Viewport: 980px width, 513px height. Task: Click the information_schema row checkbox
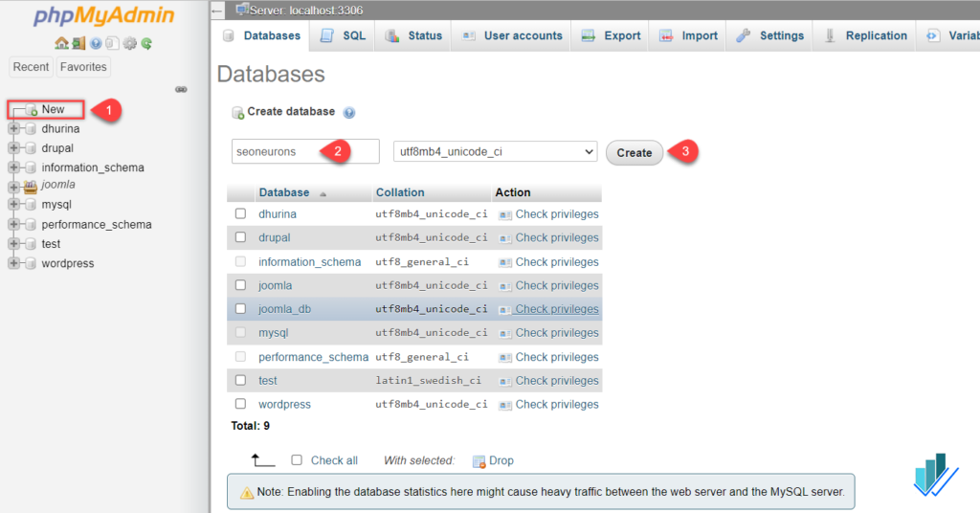point(240,261)
